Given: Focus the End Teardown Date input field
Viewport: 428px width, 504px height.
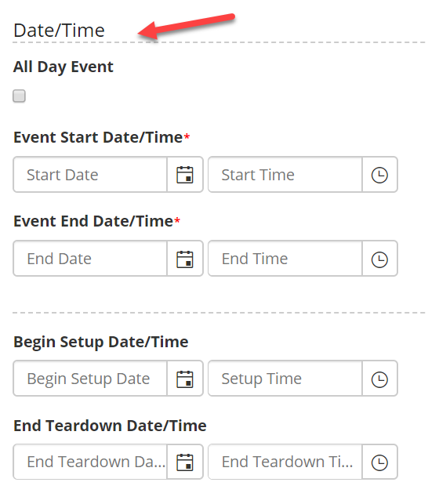Looking at the screenshot, I should (x=90, y=462).
